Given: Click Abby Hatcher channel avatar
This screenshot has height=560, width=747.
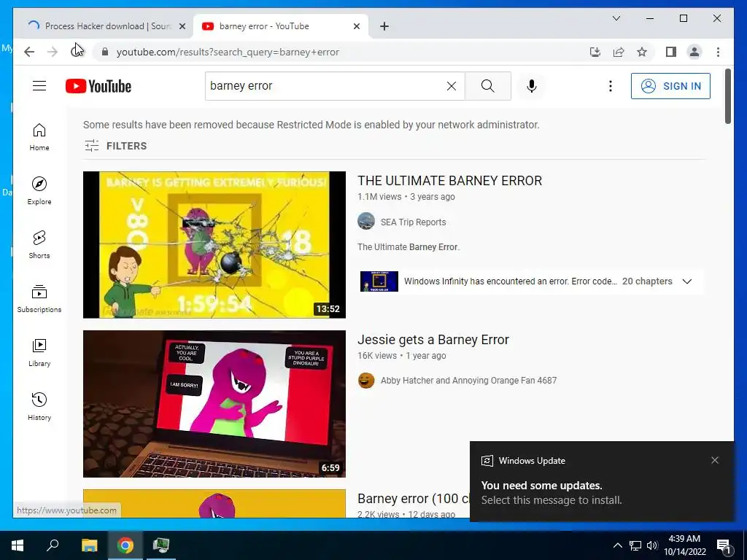Looking at the screenshot, I should pyautogui.click(x=366, y=380).
